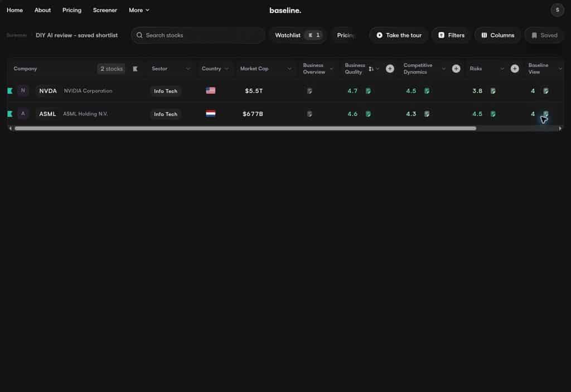Expand the Risks column dropdown
The image size is (571, 392).
coord(502,69)
